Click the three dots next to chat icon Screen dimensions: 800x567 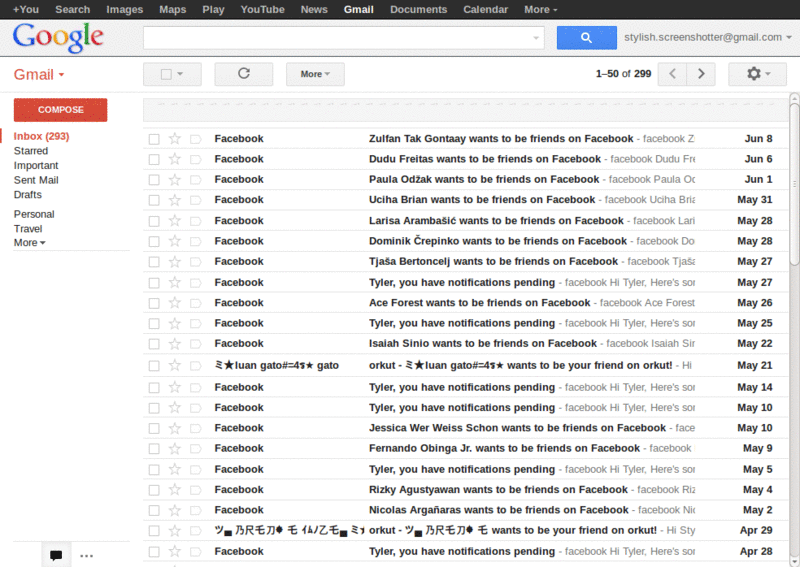(x=87, y=556)
